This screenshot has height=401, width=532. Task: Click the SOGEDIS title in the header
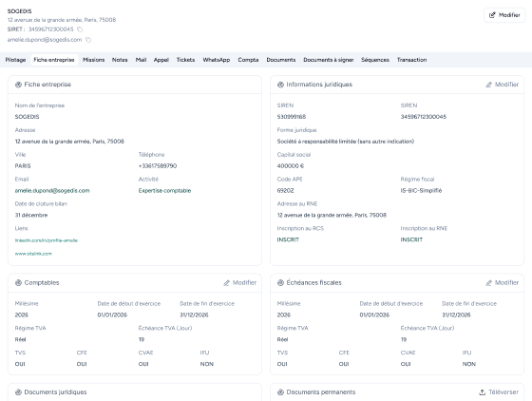click(19, 11)
